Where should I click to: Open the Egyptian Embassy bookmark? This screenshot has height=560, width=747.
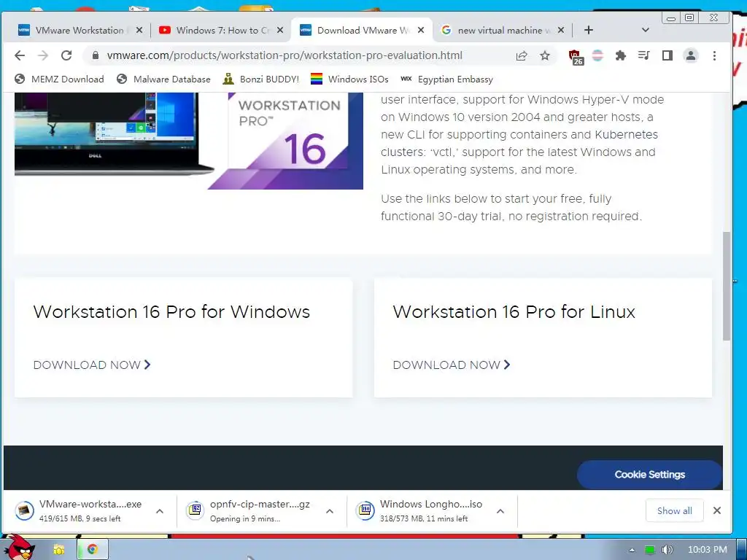(x=446, y=79)
